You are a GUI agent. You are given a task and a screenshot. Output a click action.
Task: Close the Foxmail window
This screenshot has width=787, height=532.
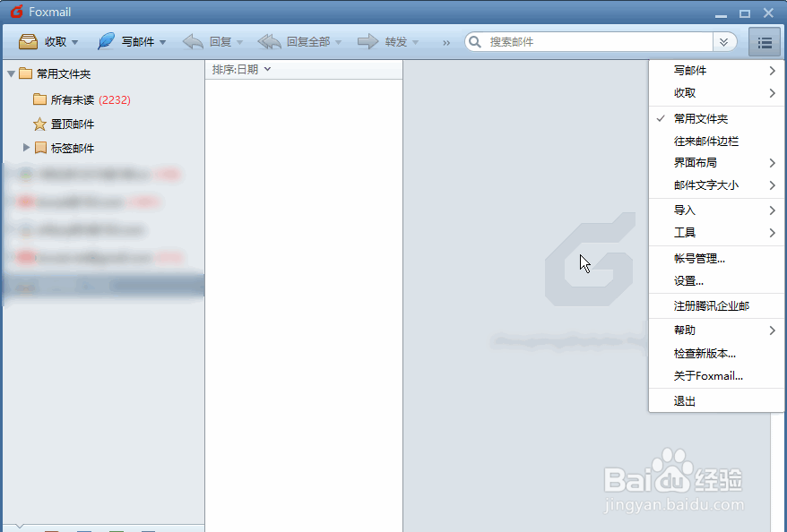[x=768, y=13]
